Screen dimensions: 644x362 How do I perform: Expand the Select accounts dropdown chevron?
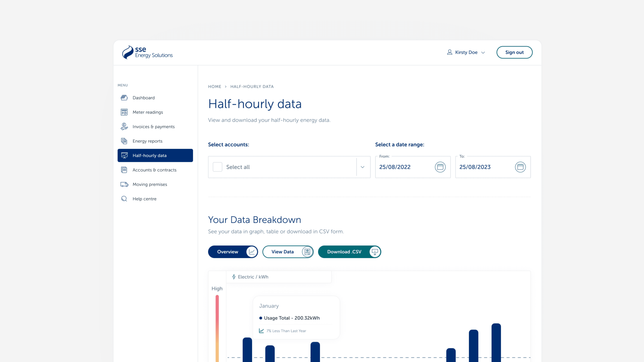(362, 167)
